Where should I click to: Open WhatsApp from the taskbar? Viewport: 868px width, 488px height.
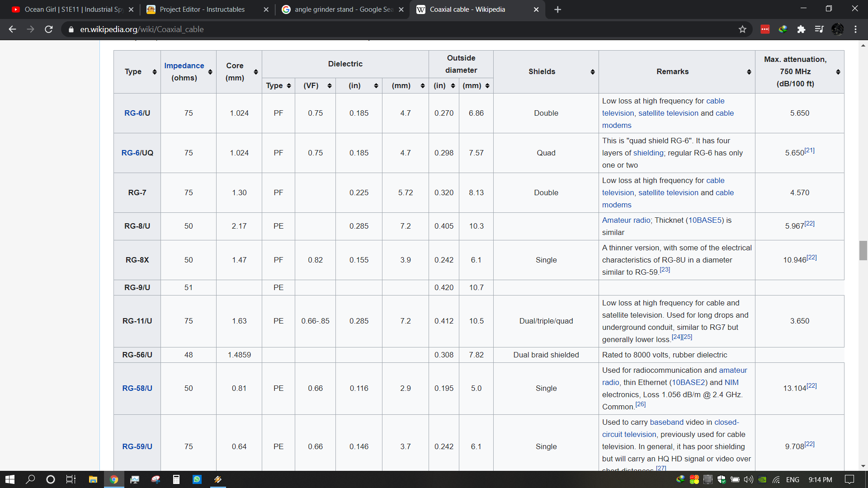coord(197,479)
